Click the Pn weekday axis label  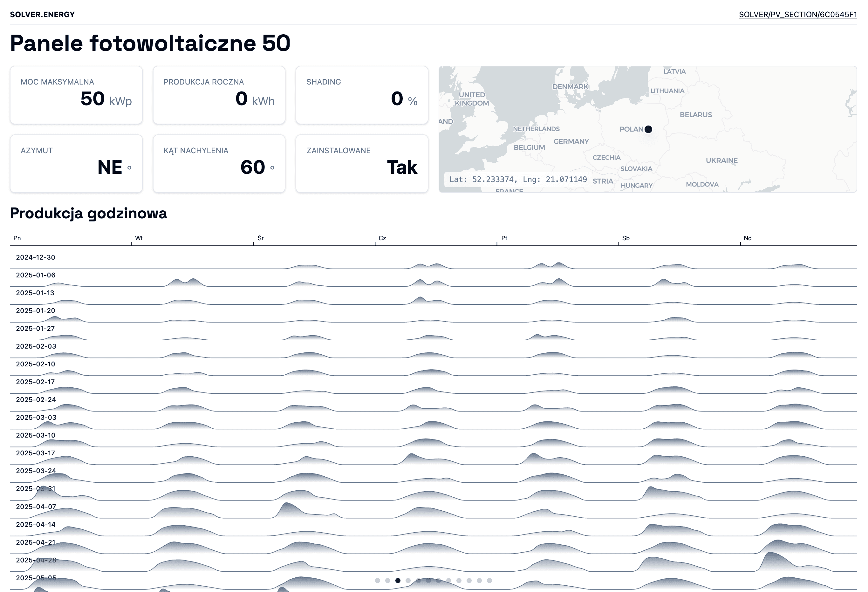click(17, 238)
